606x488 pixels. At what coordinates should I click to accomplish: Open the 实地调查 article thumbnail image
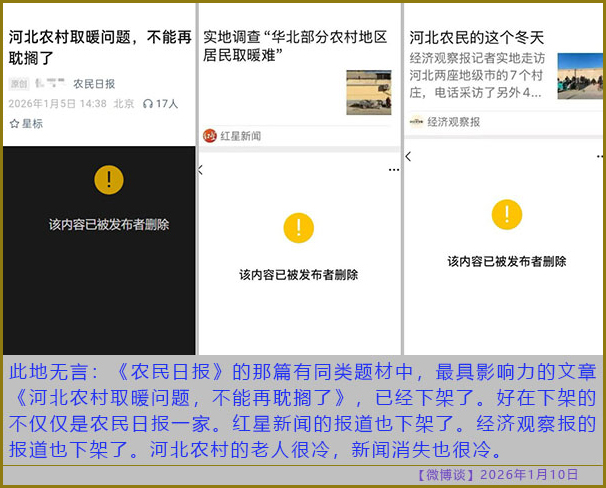tap(368, 92)
